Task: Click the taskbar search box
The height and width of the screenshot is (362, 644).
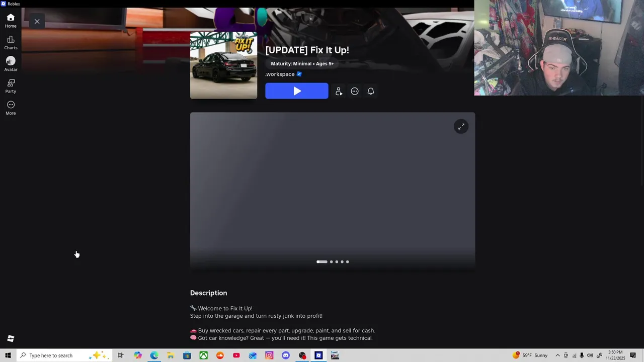Action: pyautogui.click(x=64, y=355)
